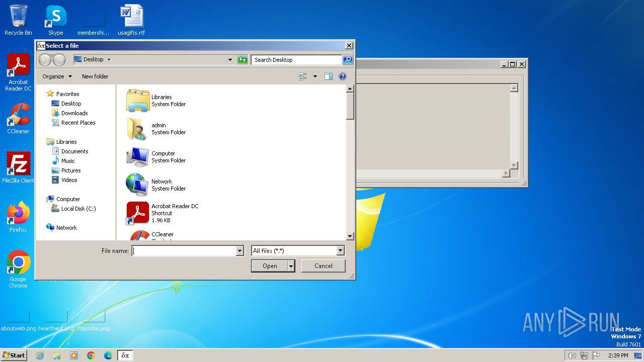The height and width of the screenshot is (362, 644).
Task: Select the tripcome.png desktop file
Action: [93, 321]
